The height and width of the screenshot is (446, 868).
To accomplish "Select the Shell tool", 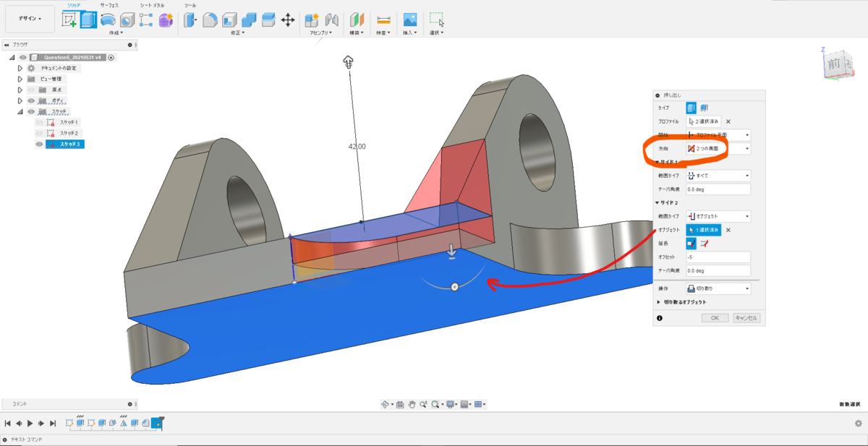I will pyautogui.click(x=229, y=20).
